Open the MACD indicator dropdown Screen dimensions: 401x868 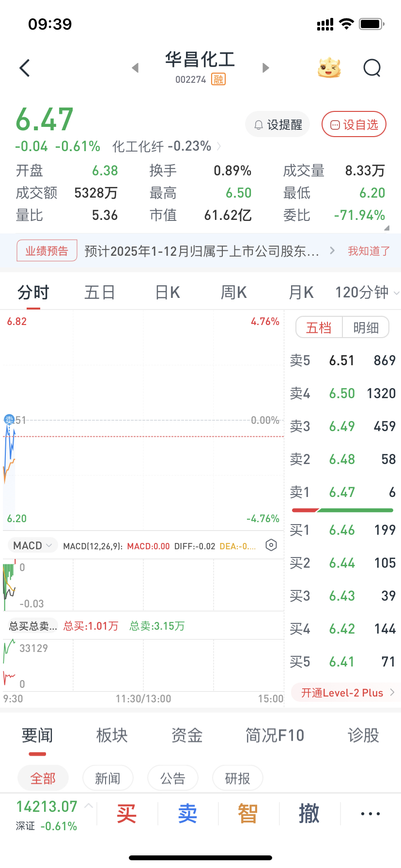click(x=32, y=546)
